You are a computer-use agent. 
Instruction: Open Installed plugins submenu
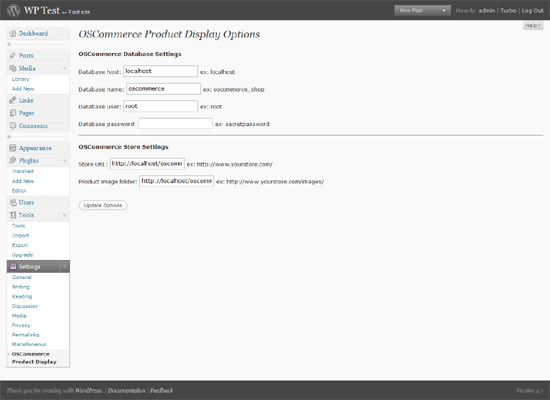point(23,171)
